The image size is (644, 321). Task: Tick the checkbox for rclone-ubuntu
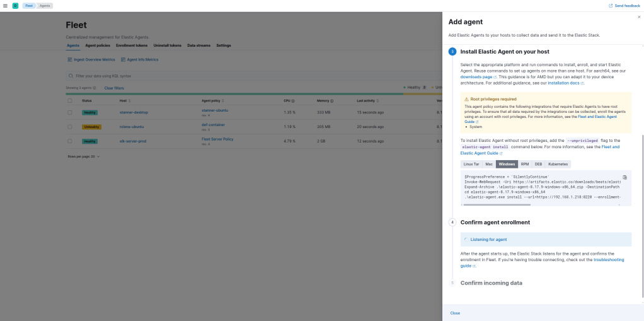point(70,127)
